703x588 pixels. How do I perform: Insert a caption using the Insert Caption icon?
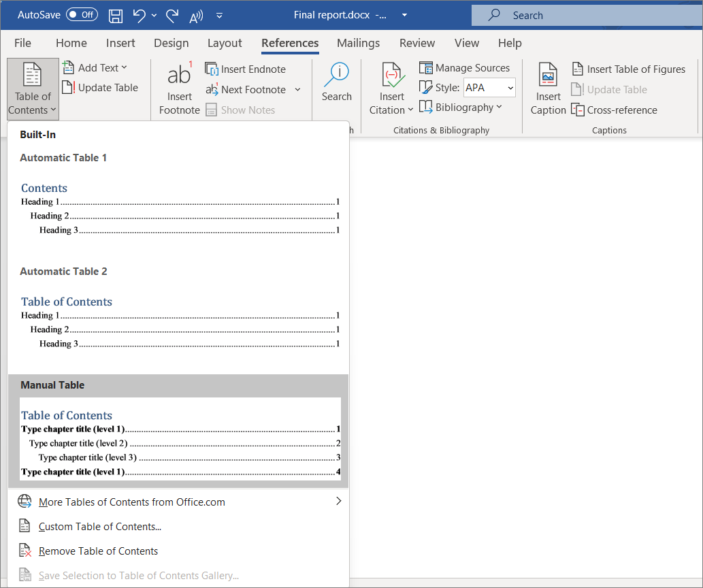coord(548,87)
